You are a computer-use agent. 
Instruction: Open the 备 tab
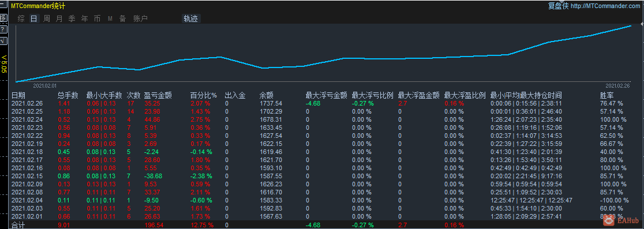pyautogui.click(x=122, y=18)
